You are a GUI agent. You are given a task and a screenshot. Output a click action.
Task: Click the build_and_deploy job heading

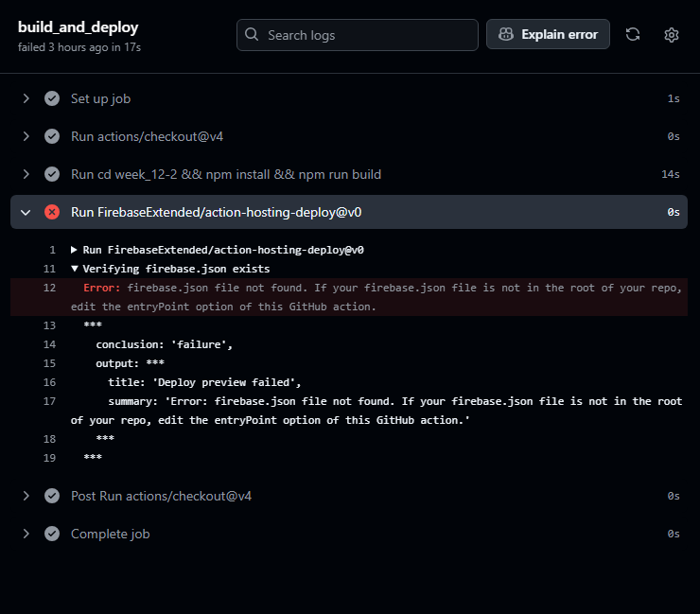click(79, 27)
